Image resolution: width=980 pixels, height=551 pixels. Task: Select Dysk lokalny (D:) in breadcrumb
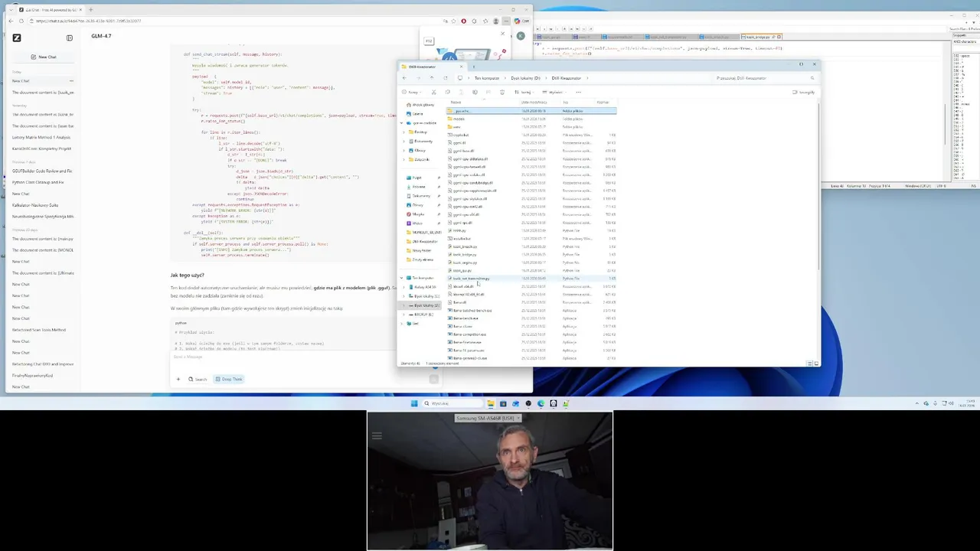pyautogui.click(x=525, y=78)
